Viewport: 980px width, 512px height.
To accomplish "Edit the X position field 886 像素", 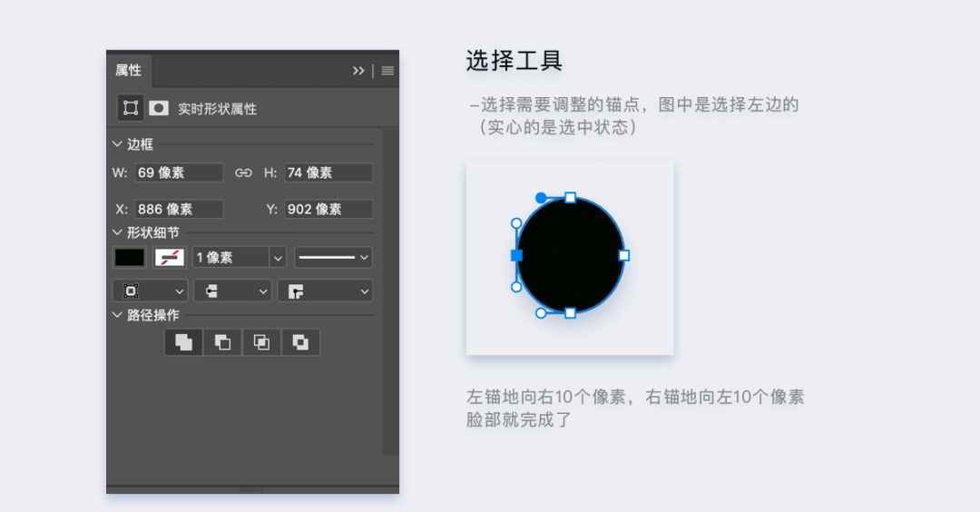I will coord(179,209).
